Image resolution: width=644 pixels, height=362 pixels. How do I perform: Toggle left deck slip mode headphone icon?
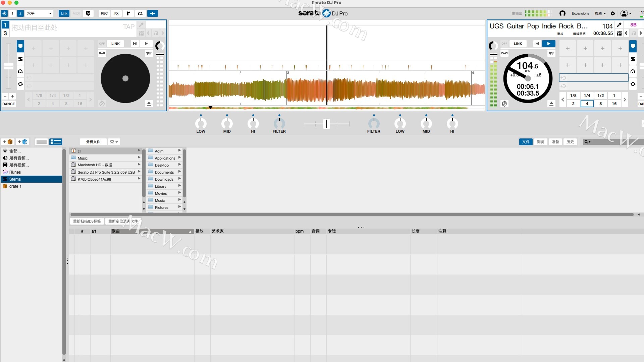(x=20, y=71)
